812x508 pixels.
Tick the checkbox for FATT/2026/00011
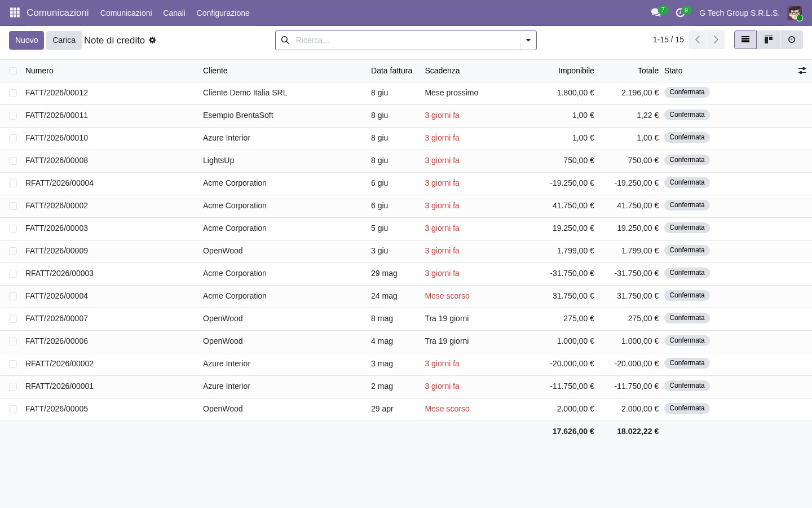[13, 116]
